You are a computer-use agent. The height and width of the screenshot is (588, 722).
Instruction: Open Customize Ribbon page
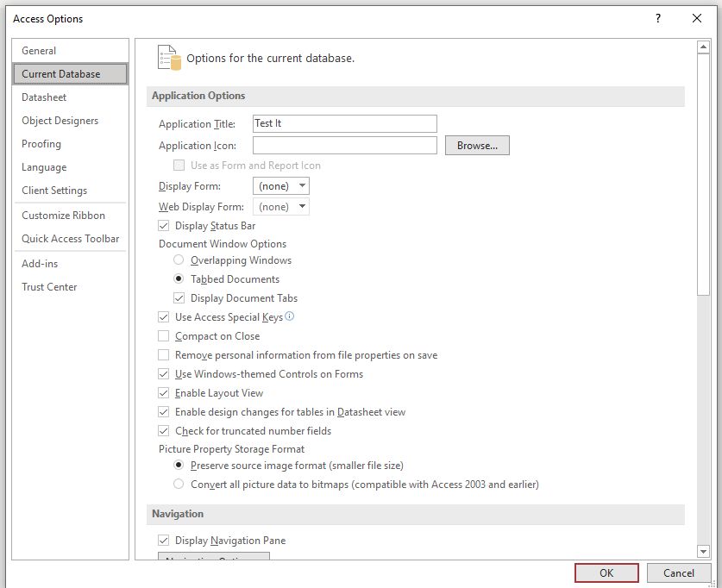(x=70, y=216)
